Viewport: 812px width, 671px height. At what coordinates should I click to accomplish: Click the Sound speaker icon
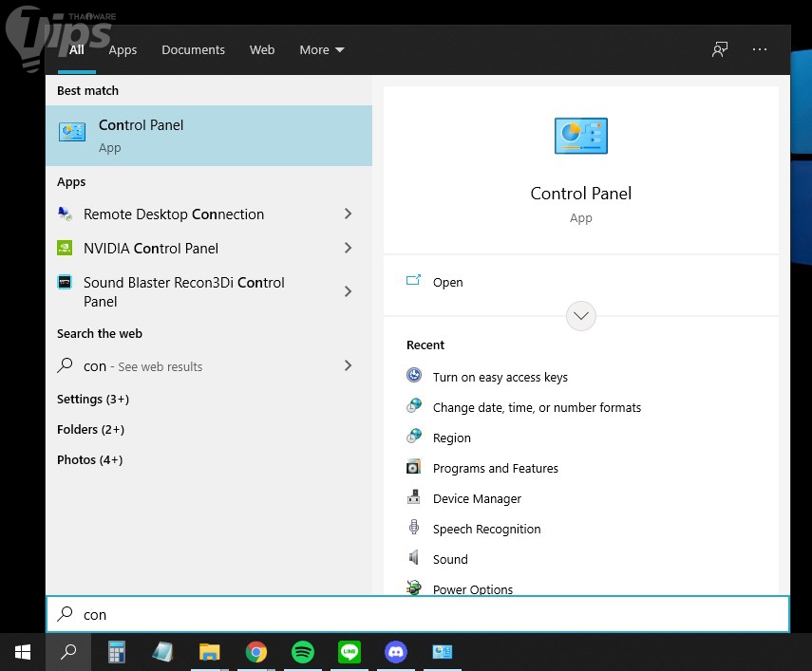414,557
